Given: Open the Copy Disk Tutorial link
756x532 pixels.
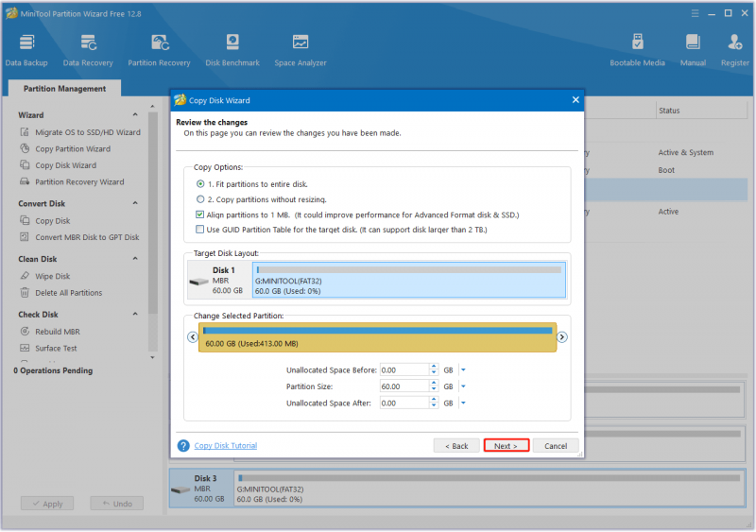Looking at the screenshot, I should [226, 446].
